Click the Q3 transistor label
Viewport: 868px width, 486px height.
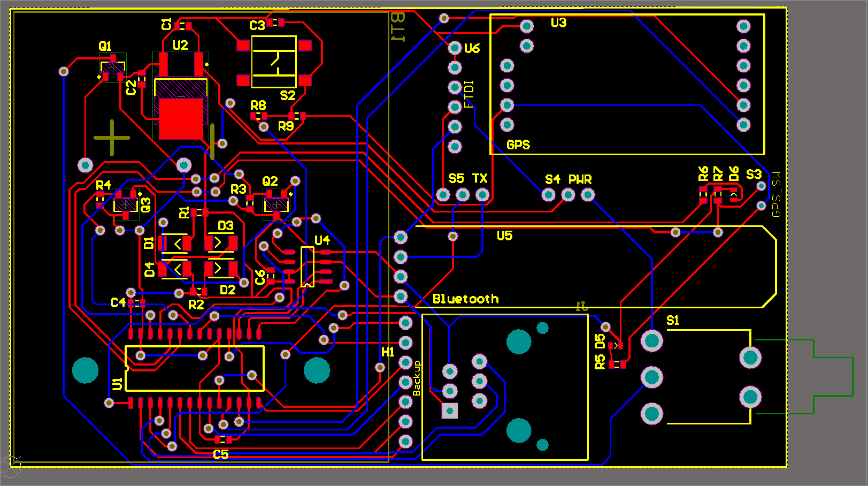145,205
